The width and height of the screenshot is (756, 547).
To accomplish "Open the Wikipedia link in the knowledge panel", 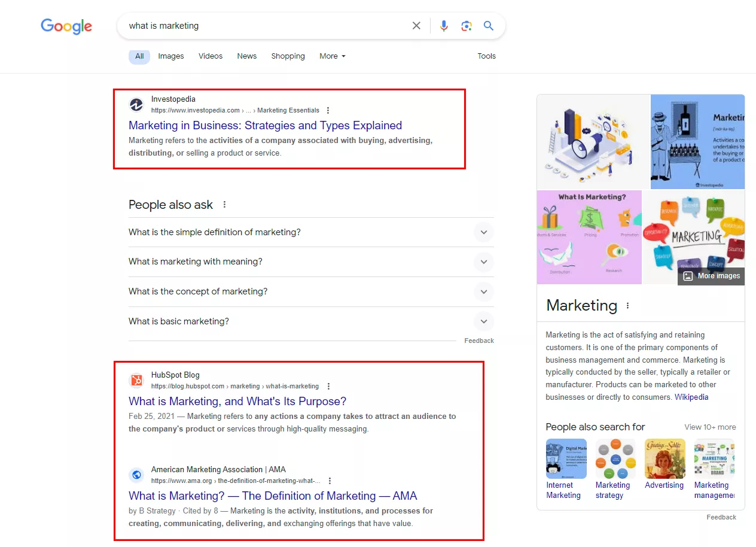I will pyautogui.click(x=691, y=397).
